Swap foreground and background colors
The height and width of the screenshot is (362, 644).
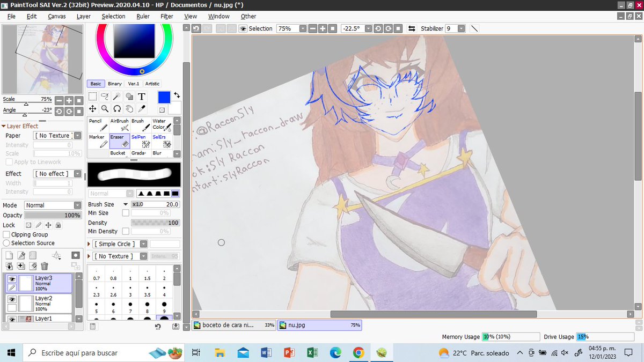(177, 95)
